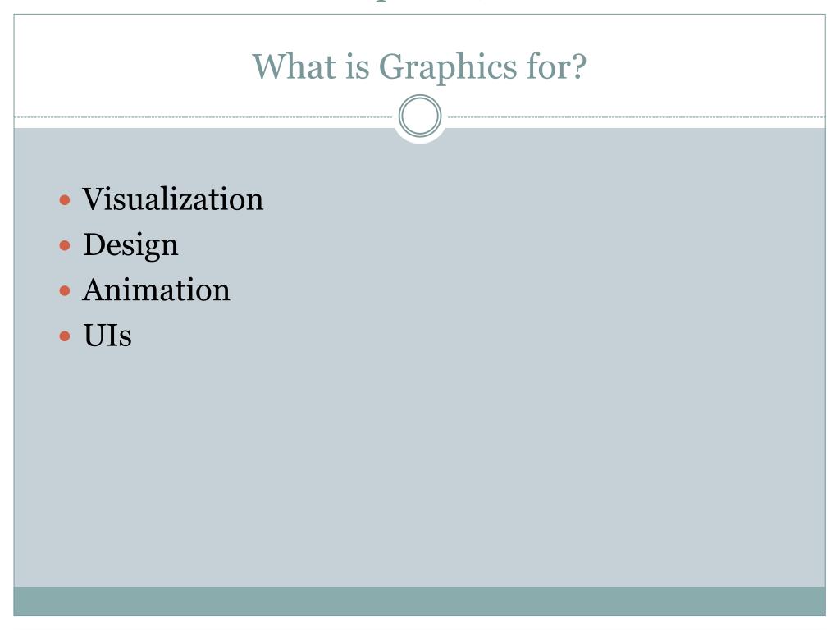
Task: Click the slide title 'What is Graphics for?'
Action: (419, 67)
